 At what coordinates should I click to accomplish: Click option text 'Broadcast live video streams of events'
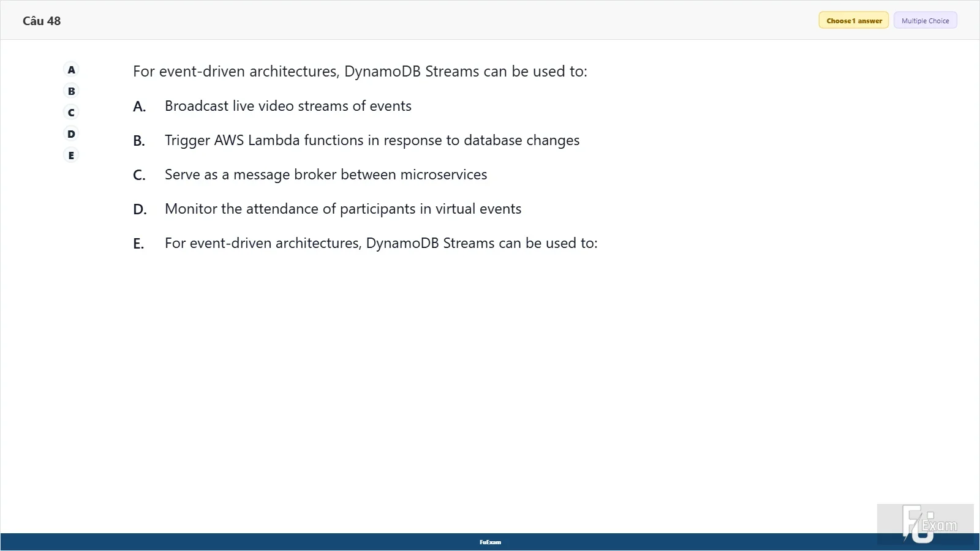coord(288,106)
